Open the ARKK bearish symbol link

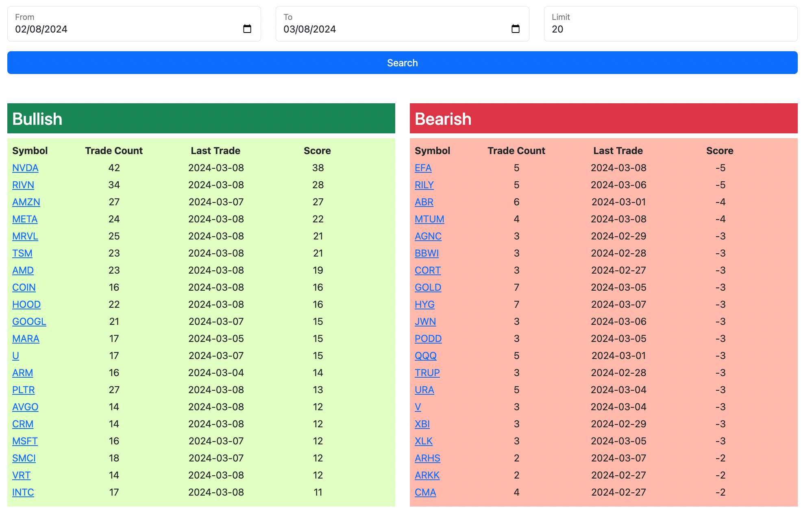click(x=427, y=475)
